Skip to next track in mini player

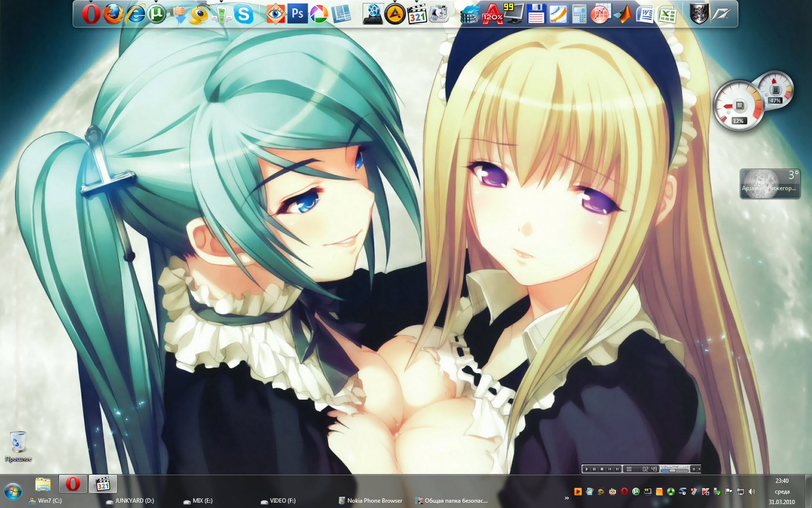[x=617, y=469]
